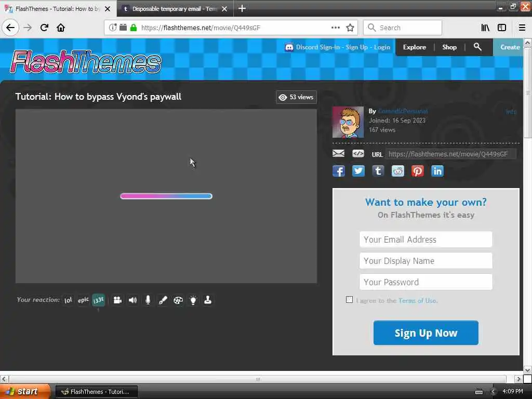Click the people reaction icon

pyautogui.click(x=117, y=300)
